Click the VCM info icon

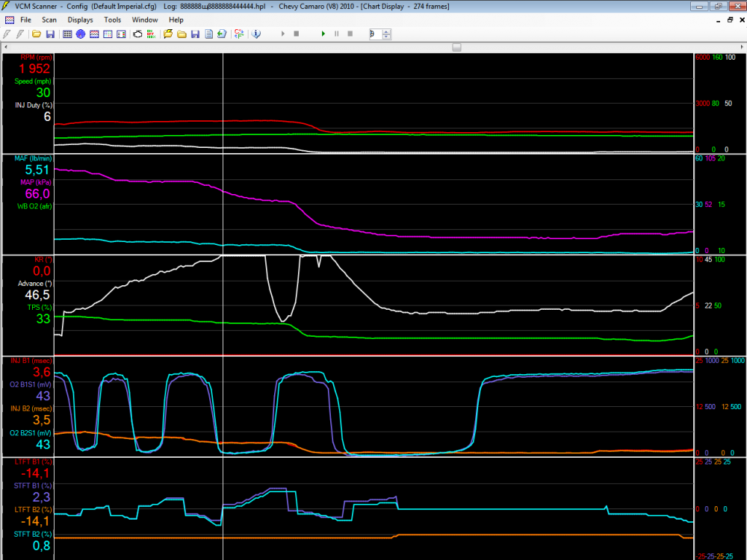(255, 34)
